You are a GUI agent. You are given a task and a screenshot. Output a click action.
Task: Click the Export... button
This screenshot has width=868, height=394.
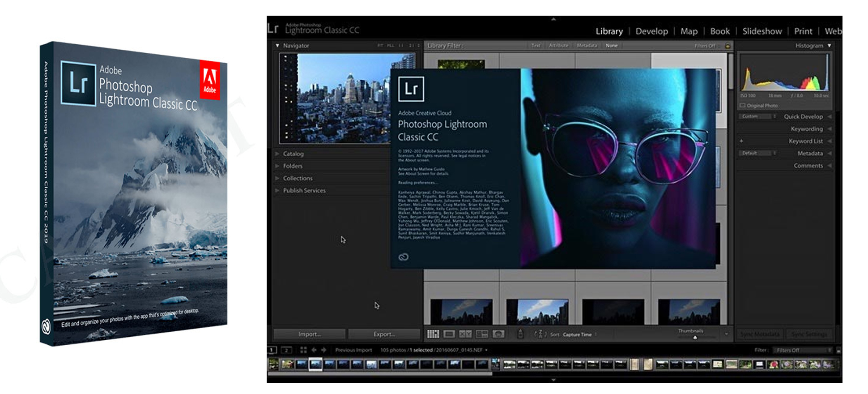[x=384, y=334]
